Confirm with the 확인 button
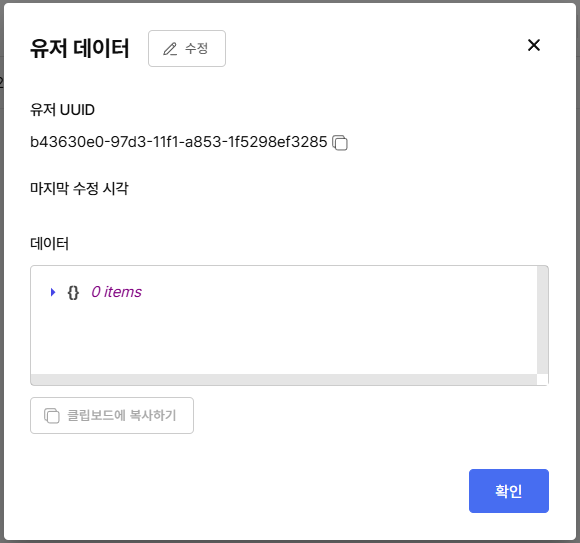Viewport: 580px width, 543px height. point(509,491)
